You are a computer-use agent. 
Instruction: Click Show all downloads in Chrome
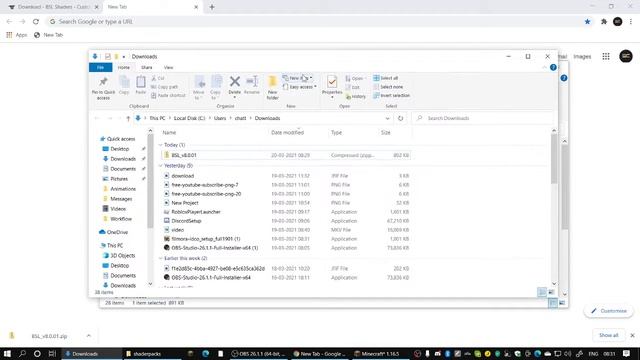click(x=609, y=336)
